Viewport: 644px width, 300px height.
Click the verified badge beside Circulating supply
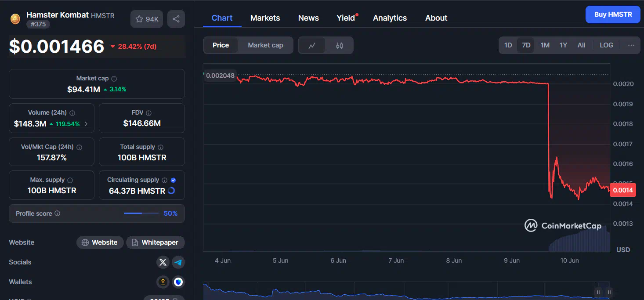click(173, 180)
